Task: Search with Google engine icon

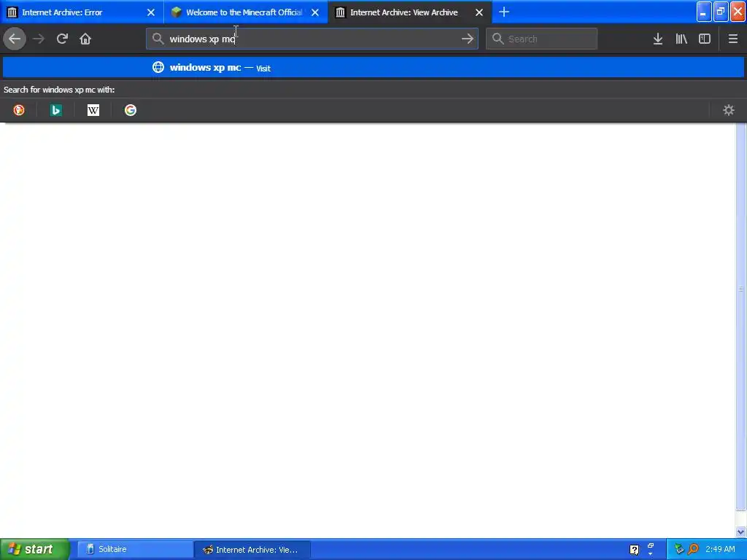Action: tap(131, 111)
